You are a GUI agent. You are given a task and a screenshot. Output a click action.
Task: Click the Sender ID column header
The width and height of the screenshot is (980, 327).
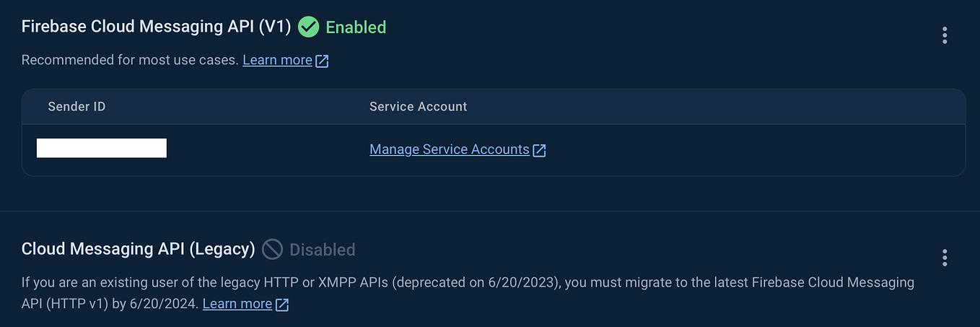coord(77,106)
